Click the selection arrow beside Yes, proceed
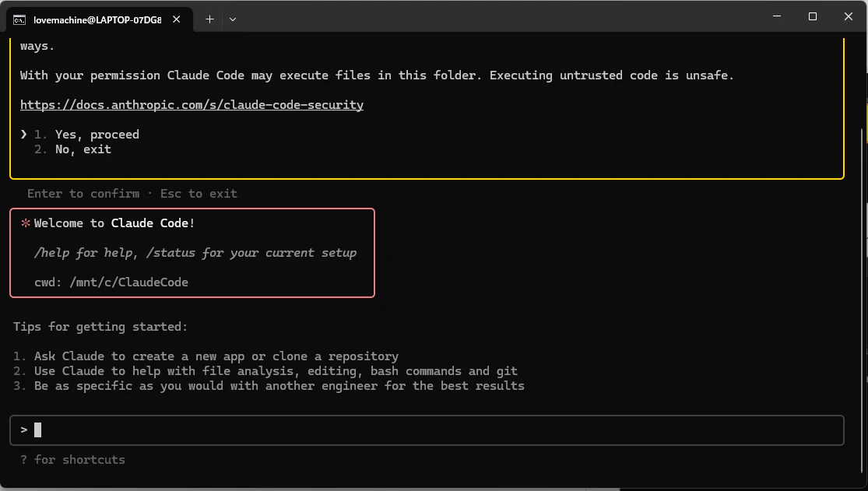 (24, 134)
